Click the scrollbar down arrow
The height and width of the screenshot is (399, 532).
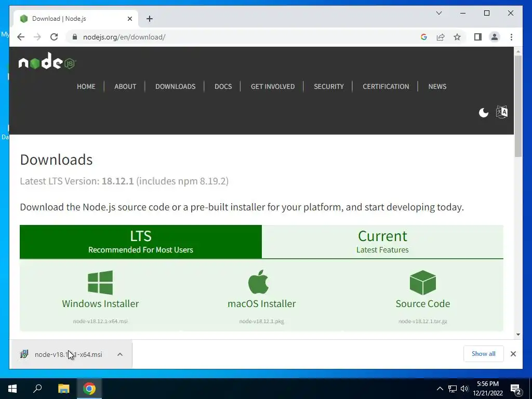coord(518,335)
